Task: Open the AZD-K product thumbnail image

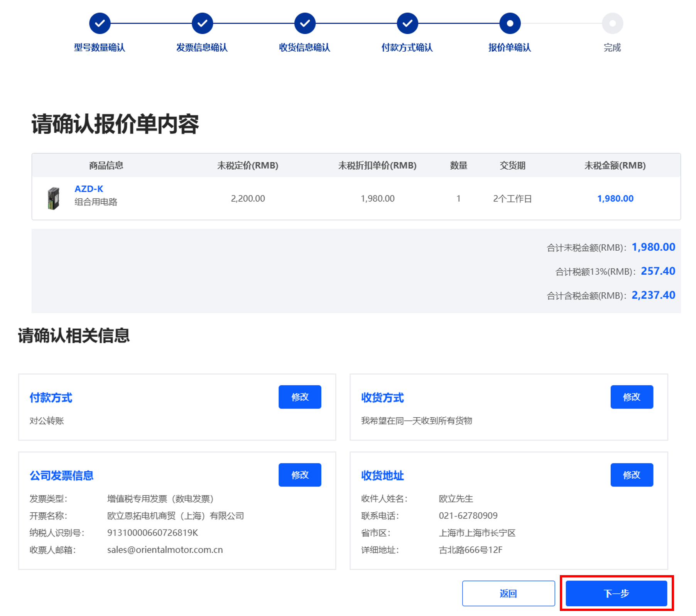Action: 54,198
